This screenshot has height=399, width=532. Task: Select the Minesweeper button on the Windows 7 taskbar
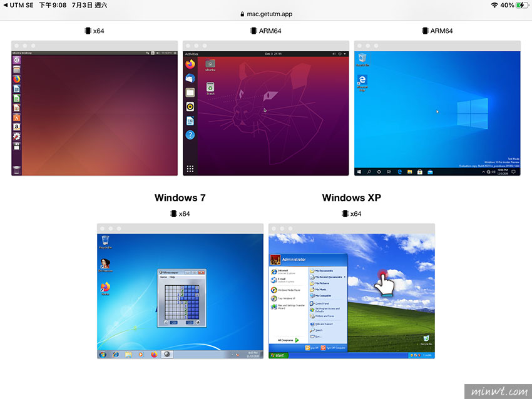(x=167, y=354)
